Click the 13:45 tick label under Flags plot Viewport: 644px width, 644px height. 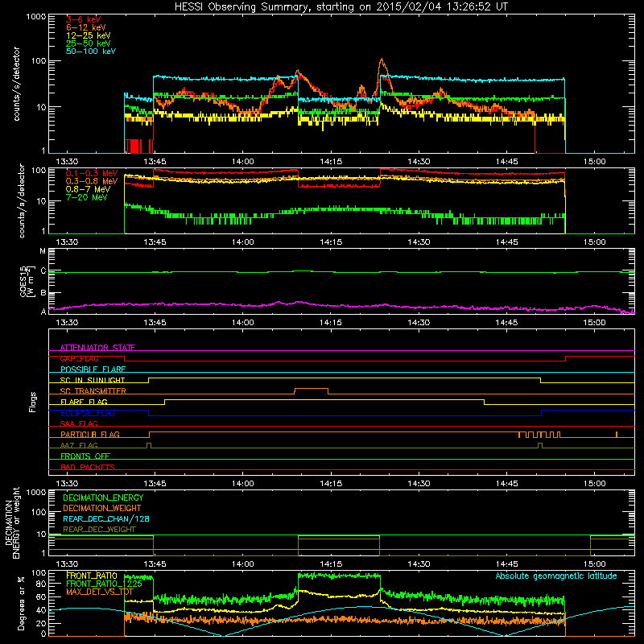point(155,484)
